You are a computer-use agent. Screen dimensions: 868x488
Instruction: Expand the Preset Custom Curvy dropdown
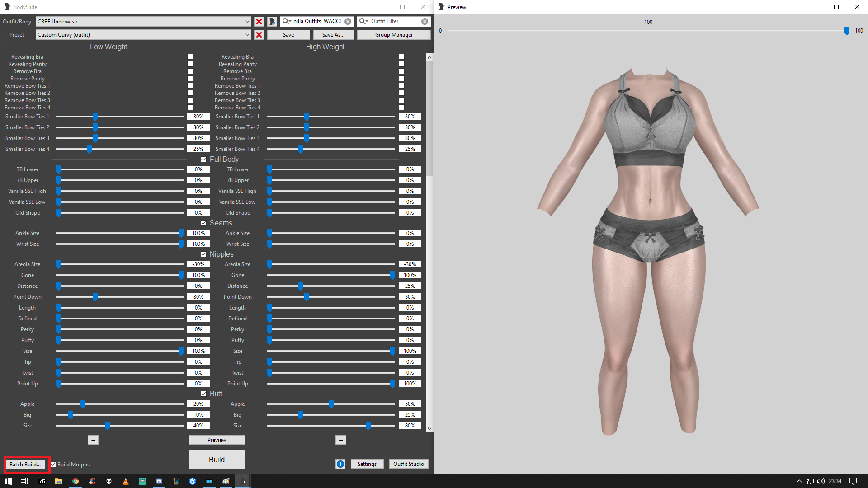coord(247,35)
